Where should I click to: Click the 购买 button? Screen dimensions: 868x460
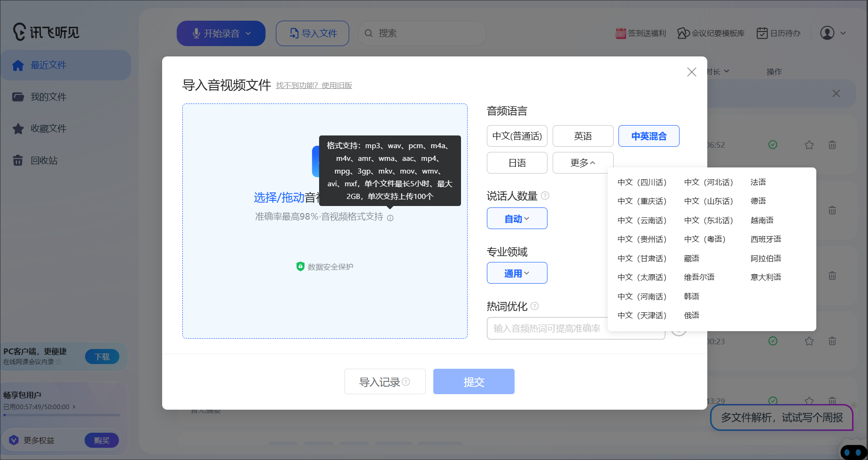click(x=102, y=440)
